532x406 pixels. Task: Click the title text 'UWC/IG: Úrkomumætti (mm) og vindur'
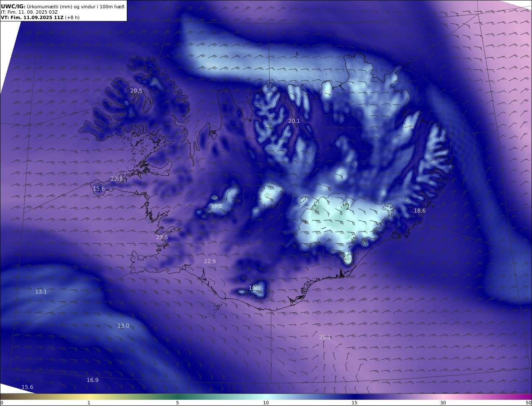point(48,6)
